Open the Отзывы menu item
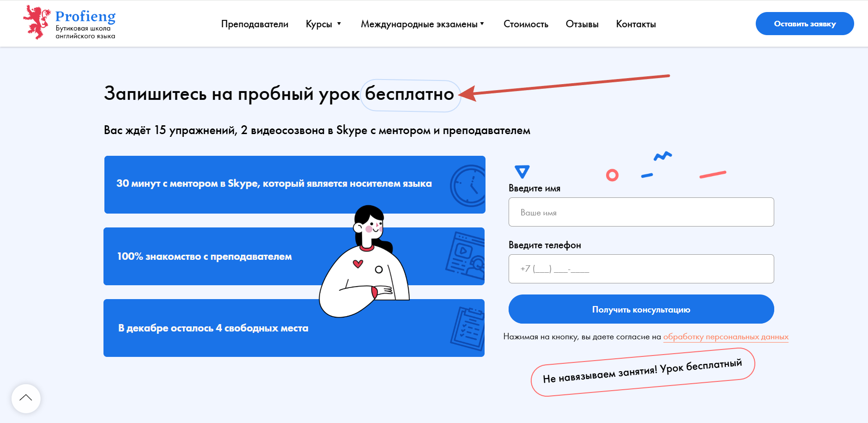868x423 pixels. click(x=582, y=24)
